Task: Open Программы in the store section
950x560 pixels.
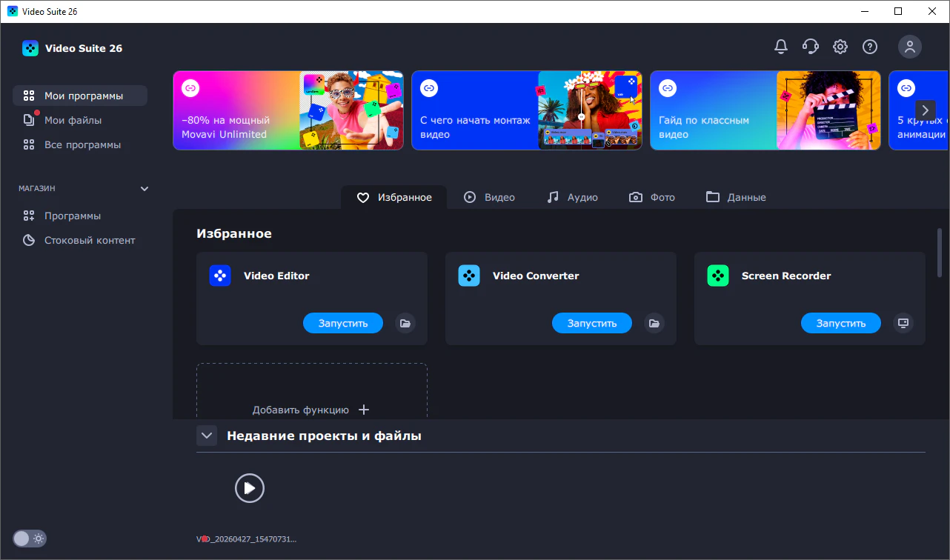Action: [x=80, y=216]
